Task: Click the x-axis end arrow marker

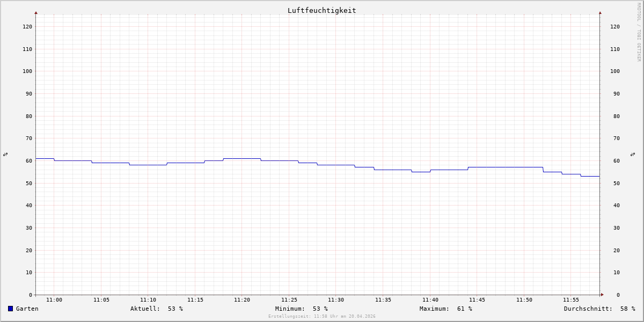Action: (x=602, y=295)
